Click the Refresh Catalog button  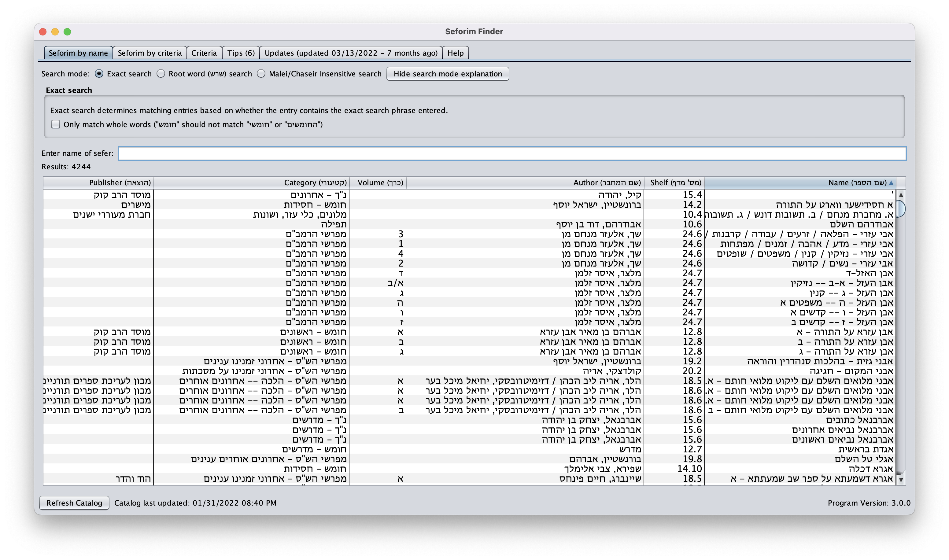pyautogui.click(x=74, y=503)
